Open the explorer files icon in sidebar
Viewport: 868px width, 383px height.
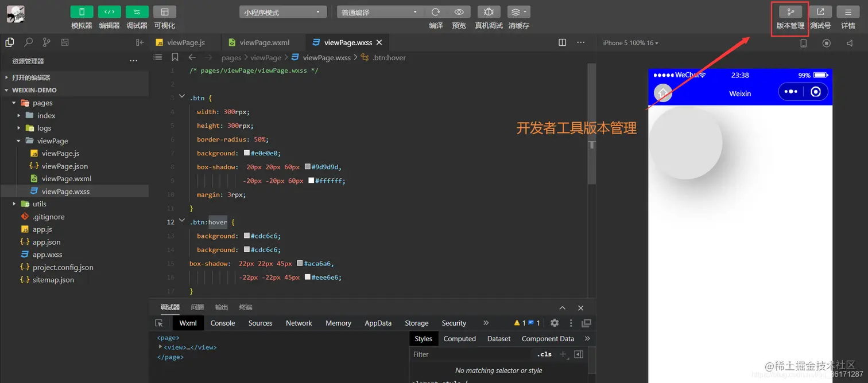tap(10, 42)
